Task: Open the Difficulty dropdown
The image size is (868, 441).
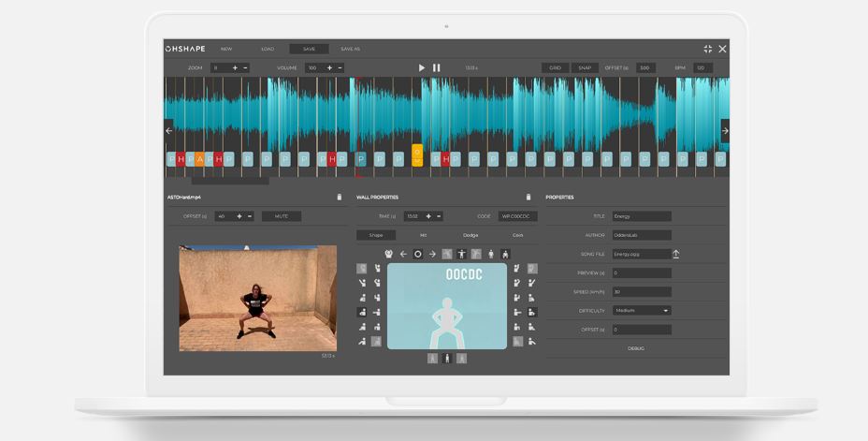Action: click(x=642, y=310)
